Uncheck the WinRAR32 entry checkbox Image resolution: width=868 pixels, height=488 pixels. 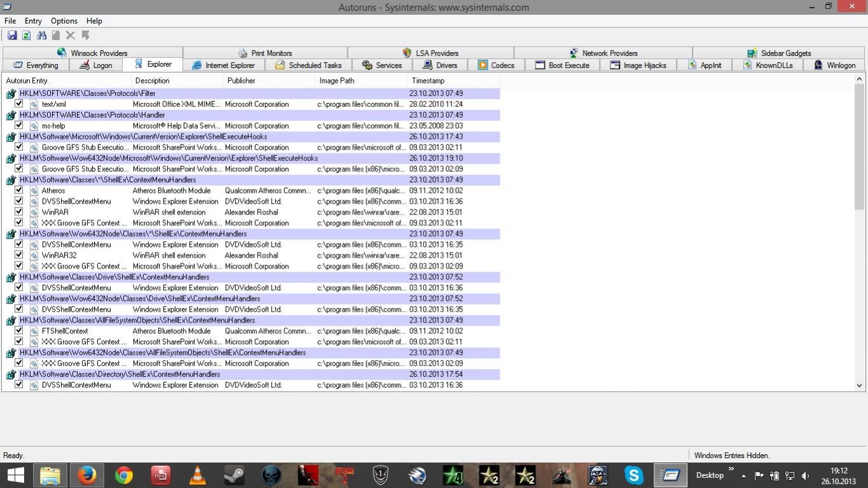click(18, 255)
